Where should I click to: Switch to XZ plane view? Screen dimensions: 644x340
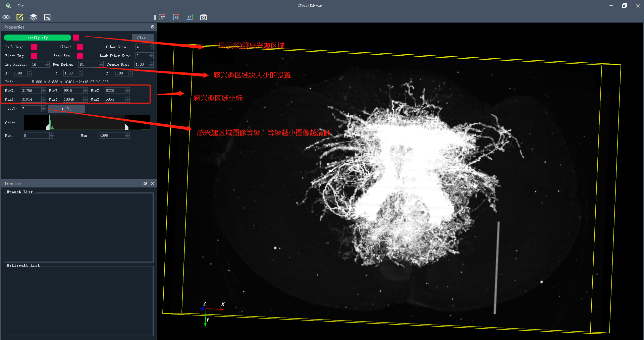click(176, 17)
